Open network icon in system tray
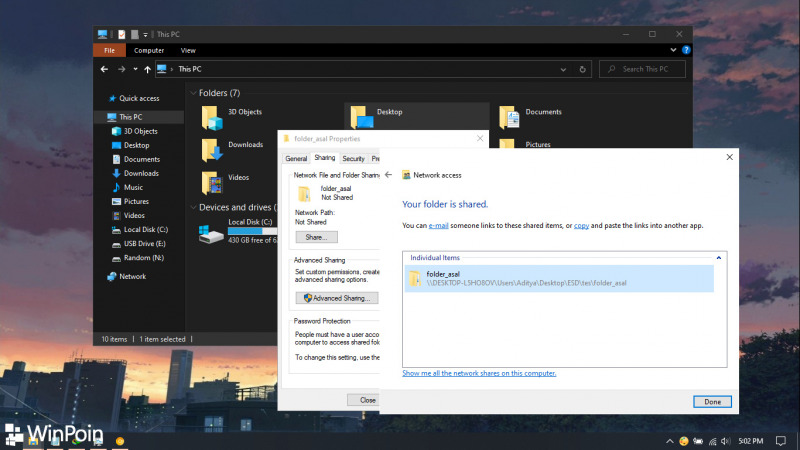 [x=712, y=441]
